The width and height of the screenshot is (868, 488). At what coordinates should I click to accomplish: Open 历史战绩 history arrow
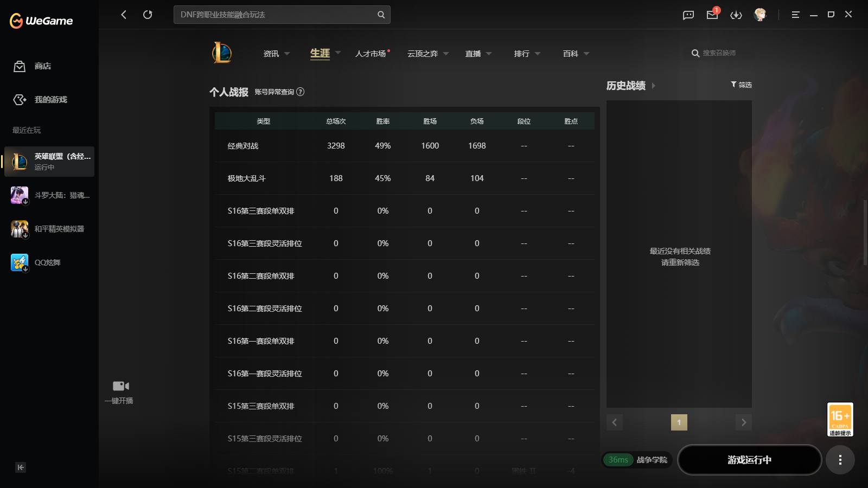(x=653, y=86)
